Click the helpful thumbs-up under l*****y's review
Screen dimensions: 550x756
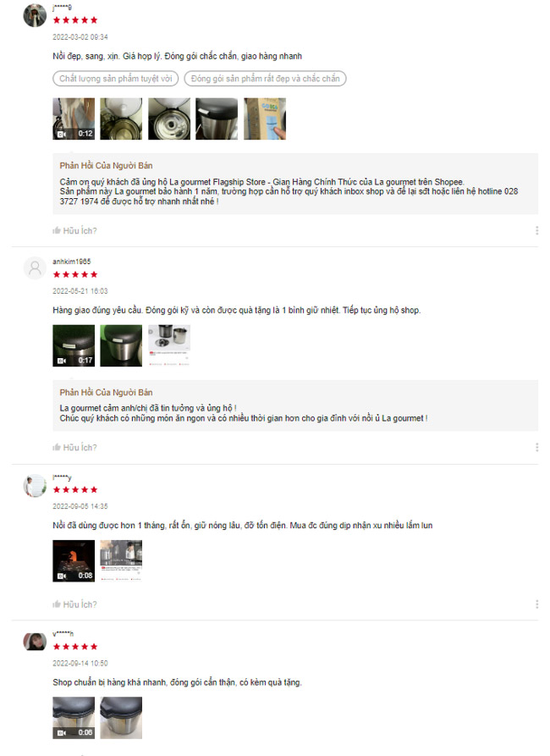pyautogui.click(x=57, y=604)
